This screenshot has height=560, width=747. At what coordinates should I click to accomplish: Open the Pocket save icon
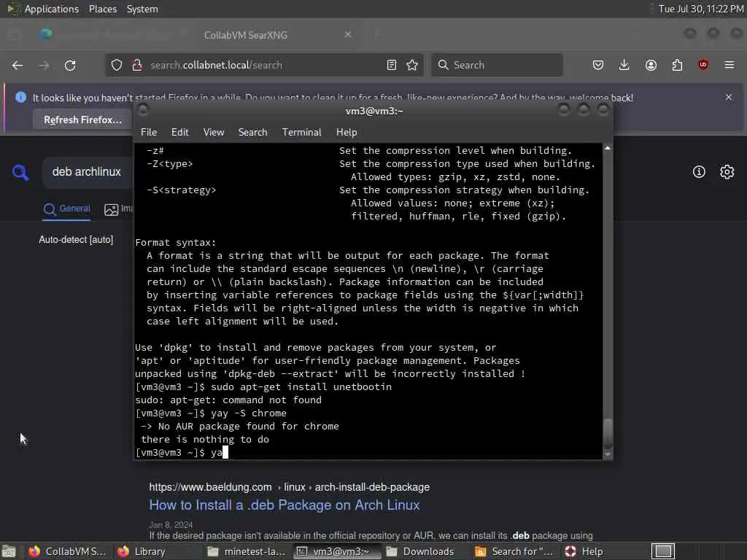coord(598,65)
